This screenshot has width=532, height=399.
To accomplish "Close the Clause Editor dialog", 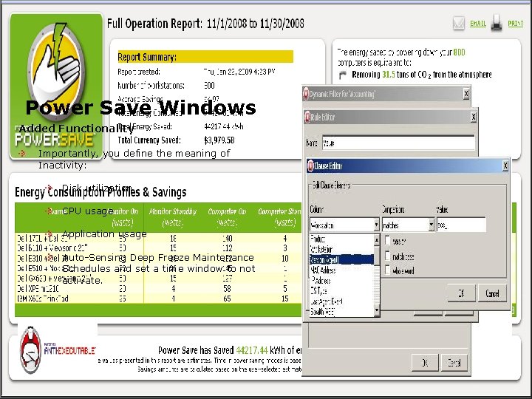I will click(505, 166).
